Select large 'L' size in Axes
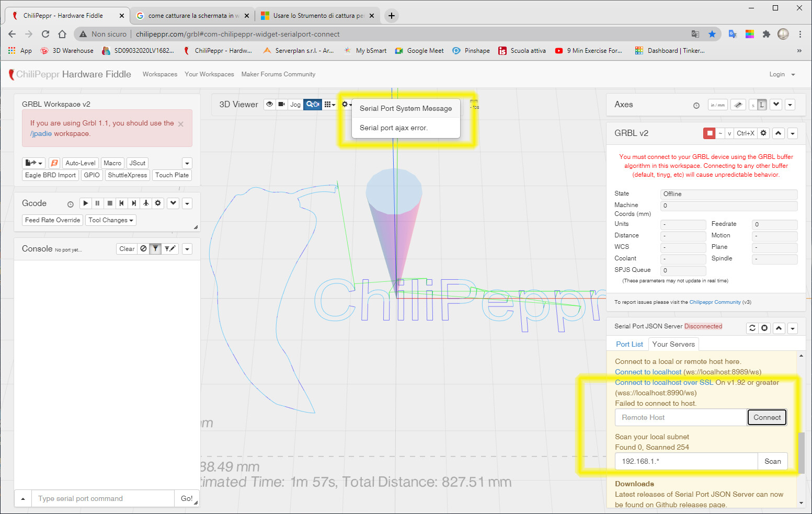The height and width of the screenshot is (514, 812). (x=762, y=105)
